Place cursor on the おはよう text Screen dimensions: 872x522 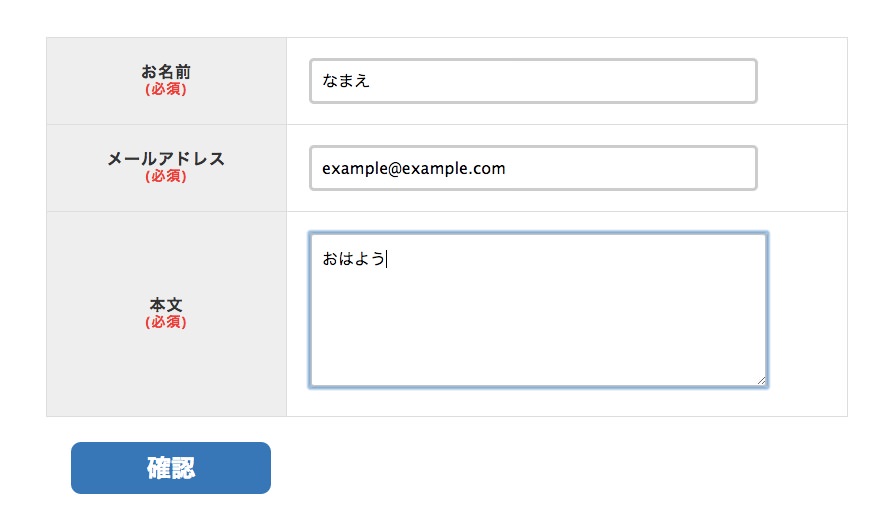[x=354, y=258]
